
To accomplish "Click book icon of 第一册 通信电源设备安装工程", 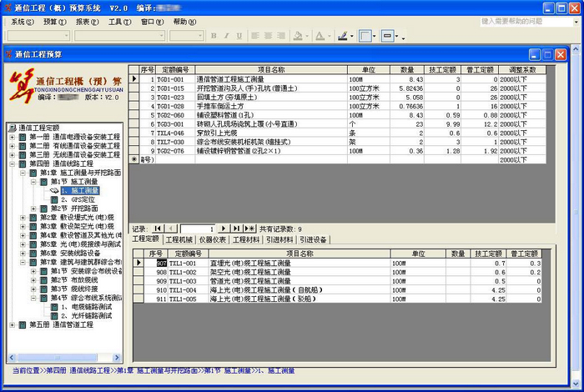I will (x=23, y=137).
